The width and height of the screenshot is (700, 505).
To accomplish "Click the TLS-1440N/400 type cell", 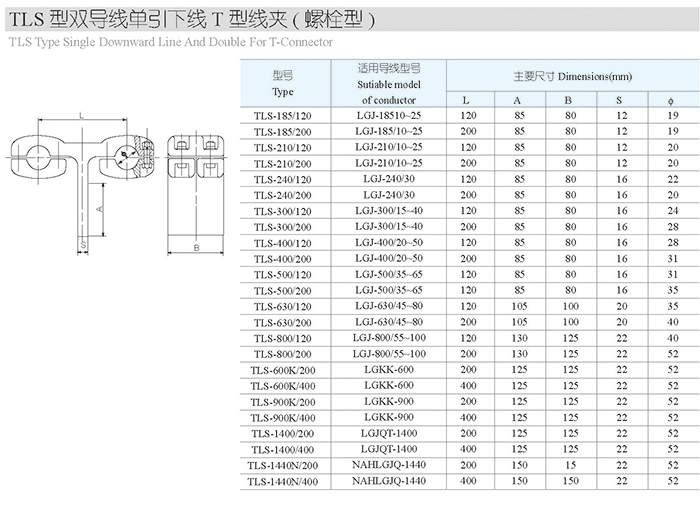I will tap(282, 482).
